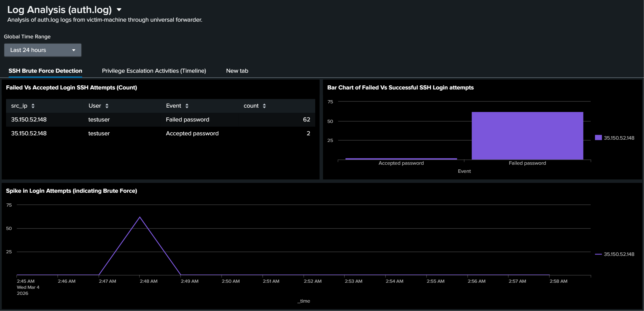Select the SSH Brute Force Detection tab
644x311 pixels.
coord(45,71)
